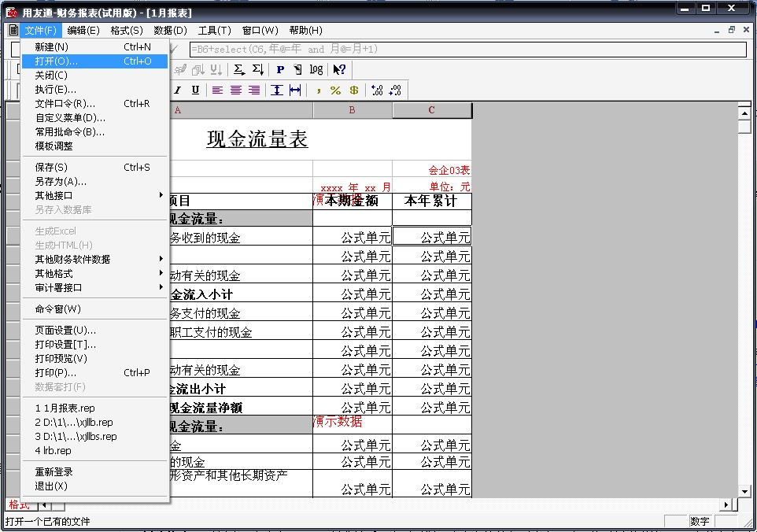Open the 文件(F) menu
The width and height of the screenshot is (757, 532).
tap(41, 31)
